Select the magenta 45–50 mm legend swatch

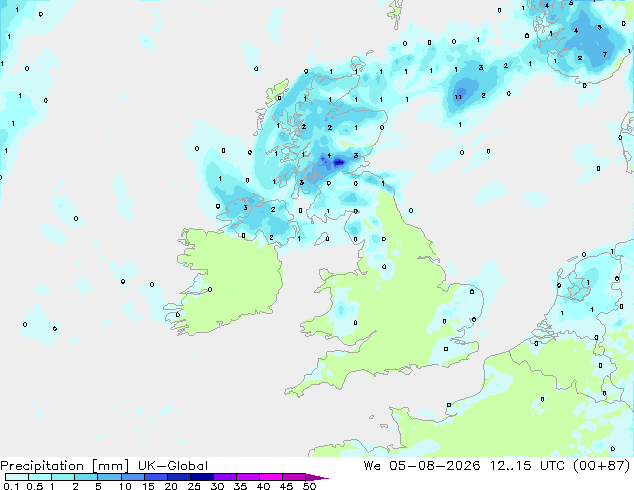(x=294, y=477)
